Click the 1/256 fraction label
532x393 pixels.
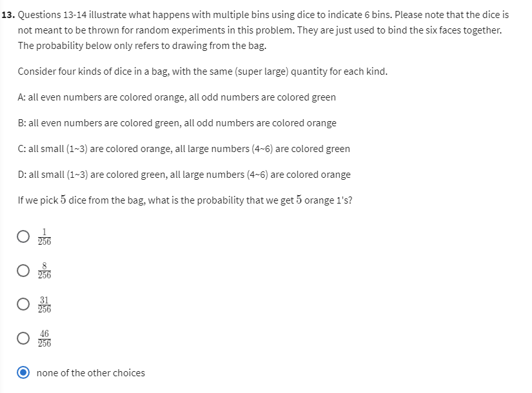44,236
